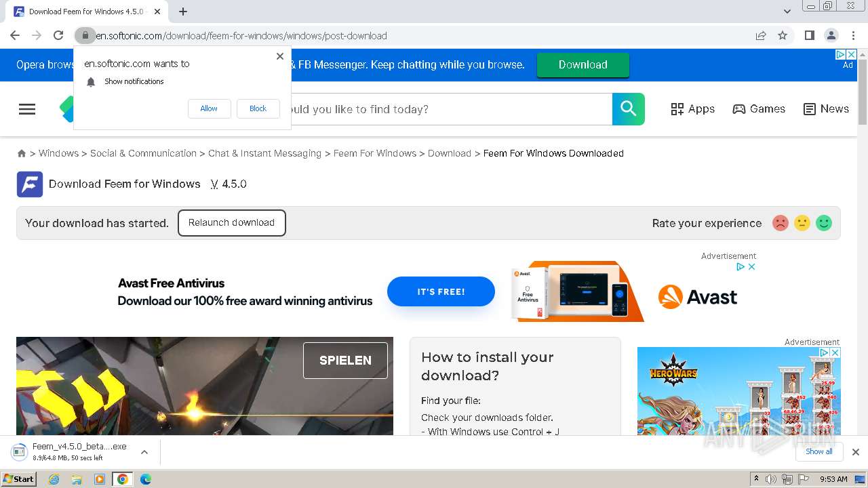Rate experience with yellow neutral face
Viewport: 868px width, 488px height.
pos(802,223)
